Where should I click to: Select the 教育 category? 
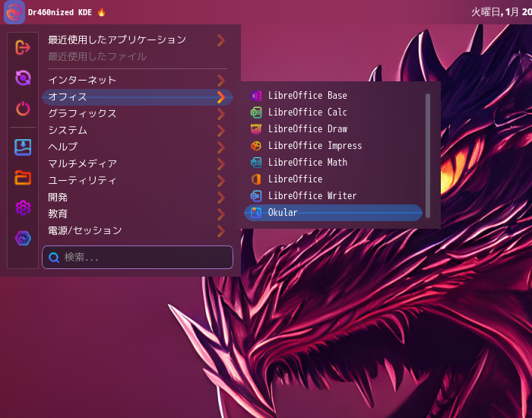tap(138, 214)
